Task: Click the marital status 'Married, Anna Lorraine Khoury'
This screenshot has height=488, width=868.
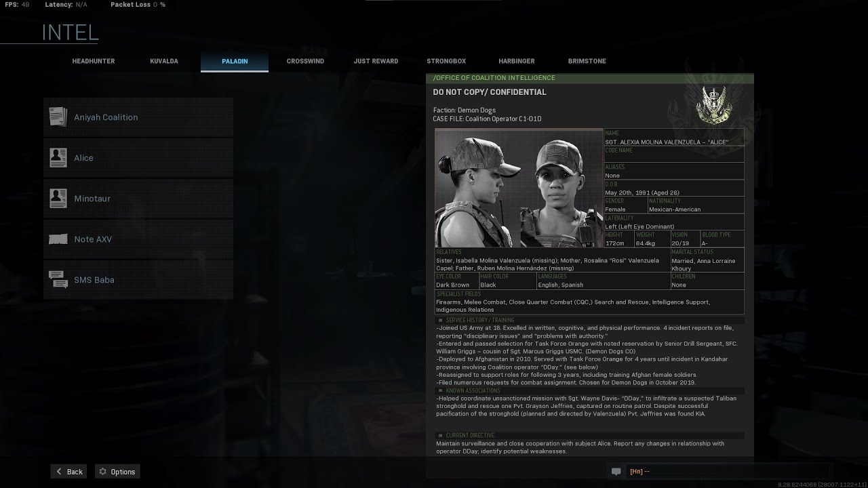Action: coord(703,264)
